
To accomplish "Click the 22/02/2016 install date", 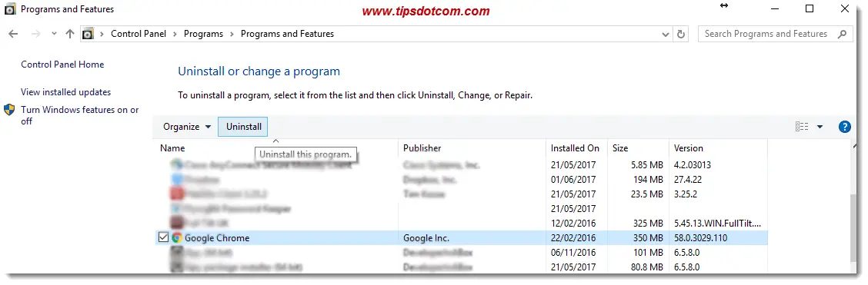I will 573,238.
